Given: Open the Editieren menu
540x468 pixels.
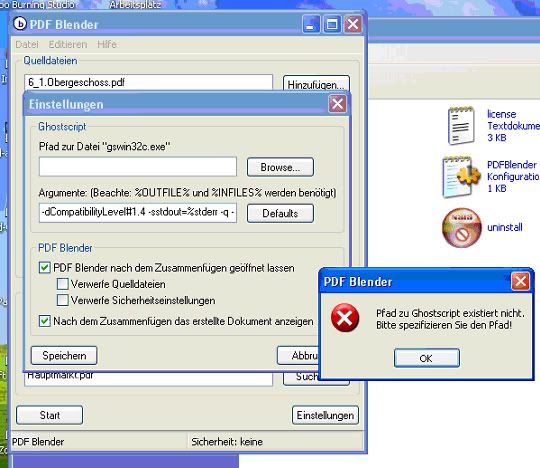Looking at the screenshot, I should 68,44.
